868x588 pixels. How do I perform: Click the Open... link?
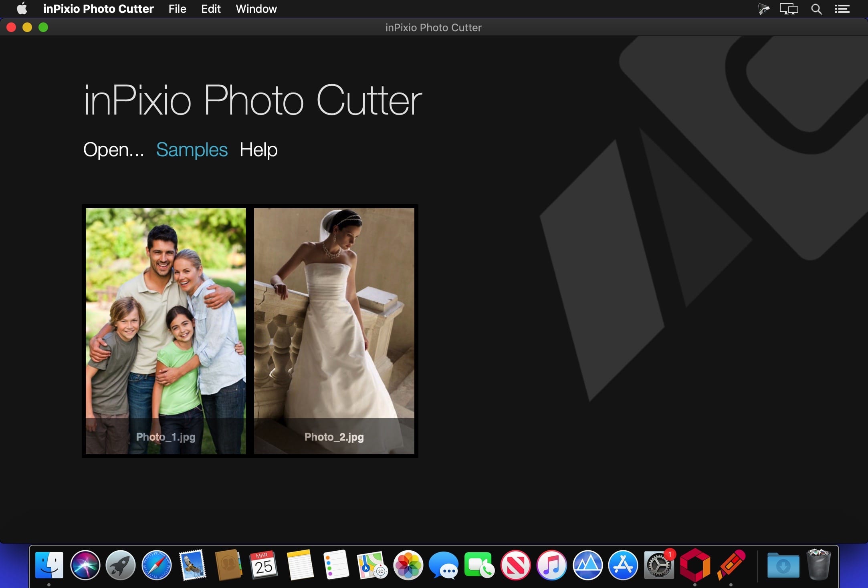113,150
